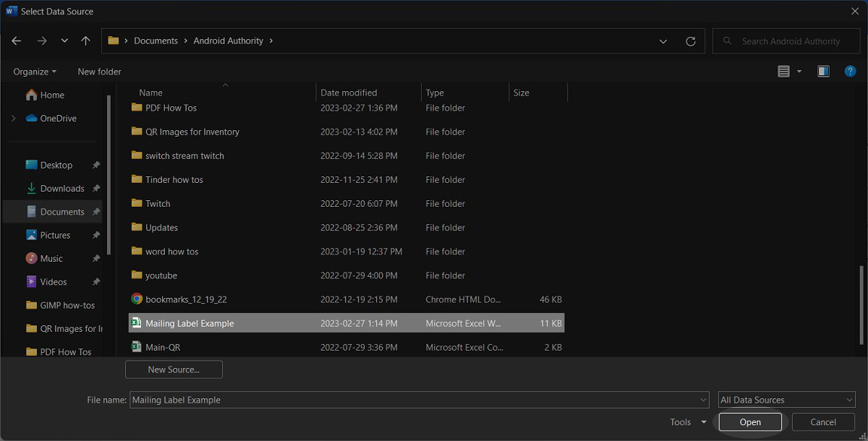This screenshot has width=868, height=441.
Task: Open the recent locations dropdown arrow
Action: (x=64, y=41)
